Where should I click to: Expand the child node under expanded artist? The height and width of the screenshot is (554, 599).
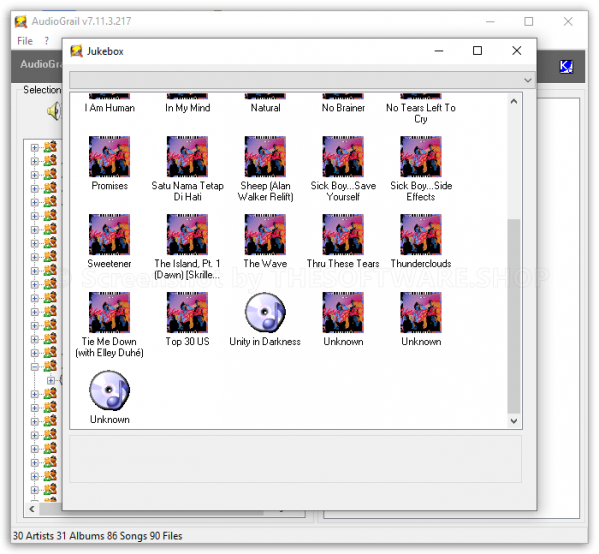pyautogui.click(x=51, y=381)
